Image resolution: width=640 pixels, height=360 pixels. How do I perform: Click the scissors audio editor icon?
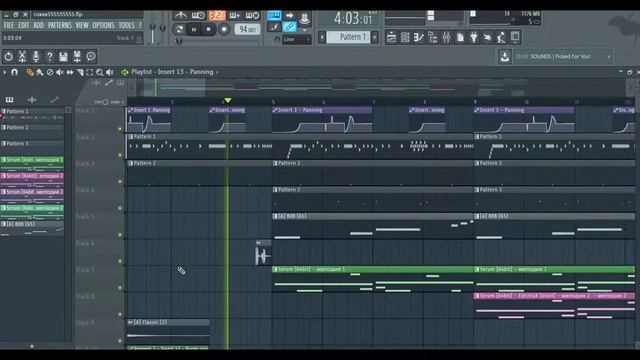pyautogui.click(x=22, y=56)
